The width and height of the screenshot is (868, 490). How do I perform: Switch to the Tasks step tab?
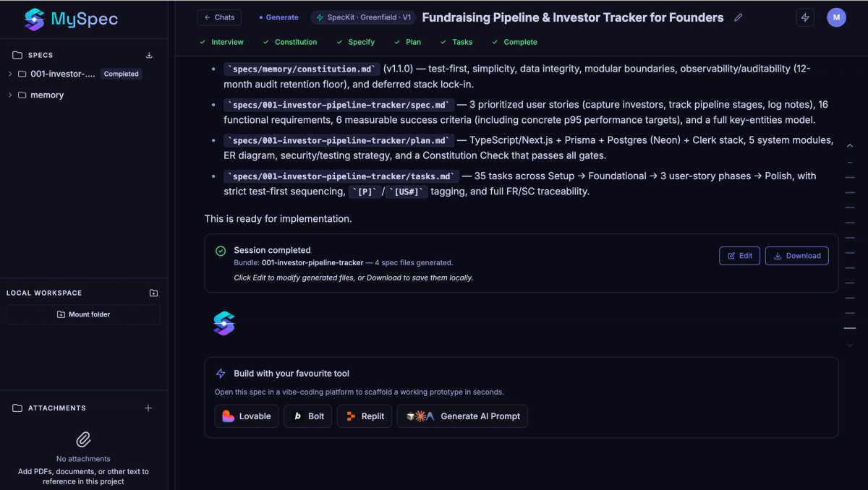point(456,42)
